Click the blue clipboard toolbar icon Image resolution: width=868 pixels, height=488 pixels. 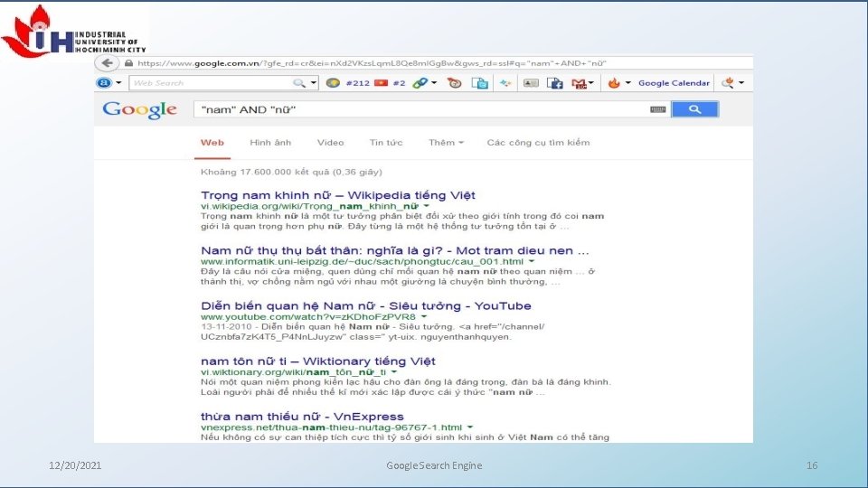(480, 83)
